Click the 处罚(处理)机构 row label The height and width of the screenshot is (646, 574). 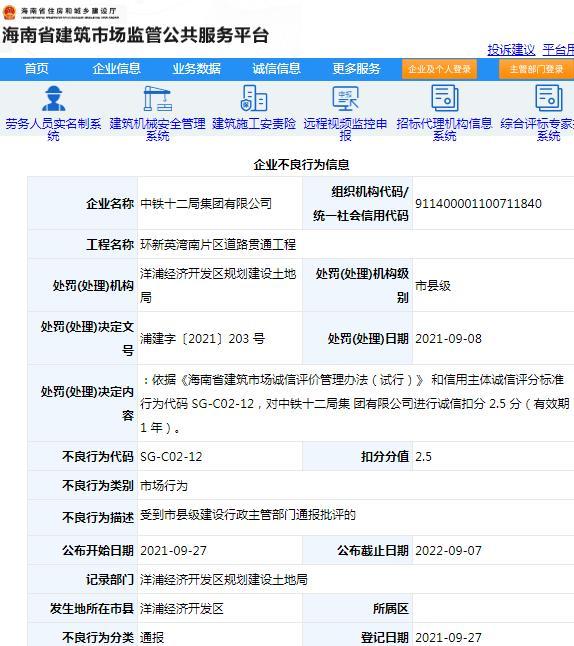(x=93, y=286)
